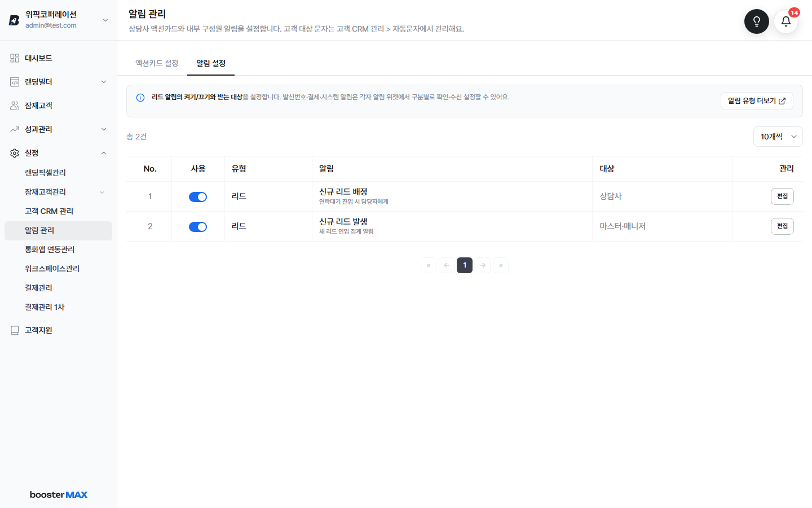
Task: Toggle off 신규 리드 배정 alert switch
Action: pos(198,197)
